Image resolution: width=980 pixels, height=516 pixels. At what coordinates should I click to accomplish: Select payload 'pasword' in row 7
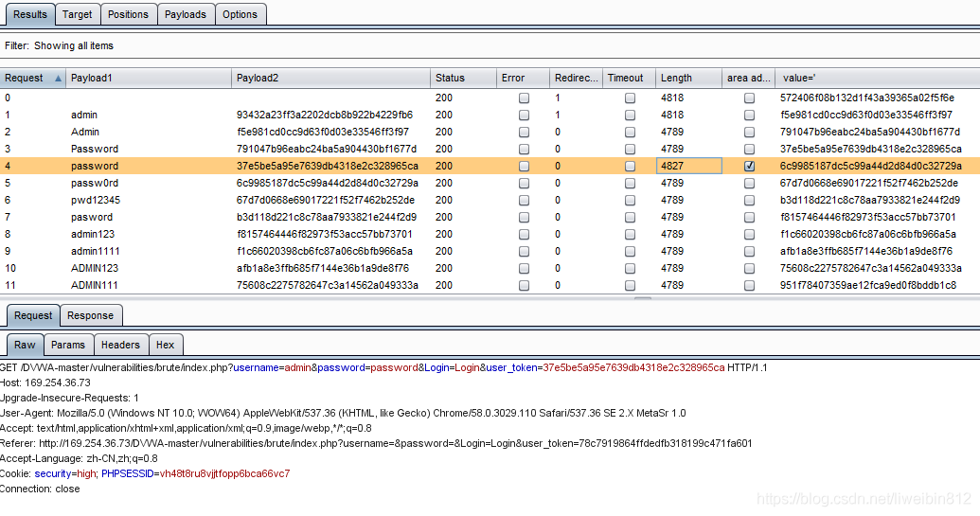point(92,218)
